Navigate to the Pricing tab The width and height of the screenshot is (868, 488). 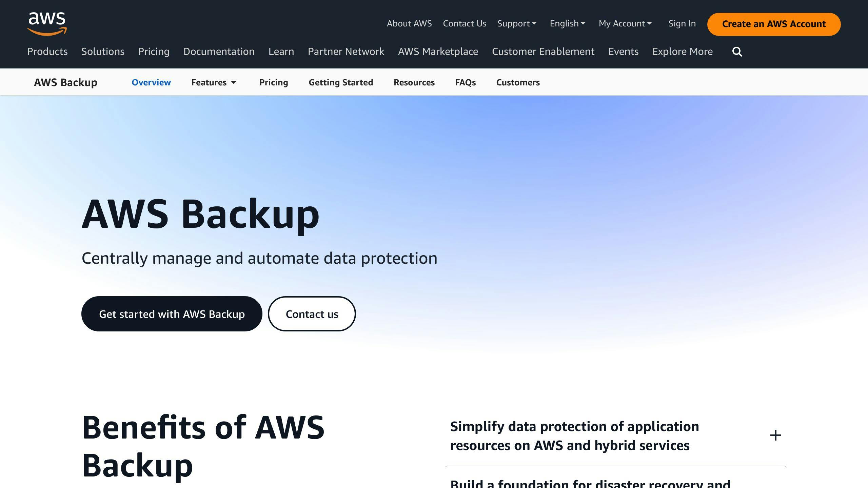(273, 82)
